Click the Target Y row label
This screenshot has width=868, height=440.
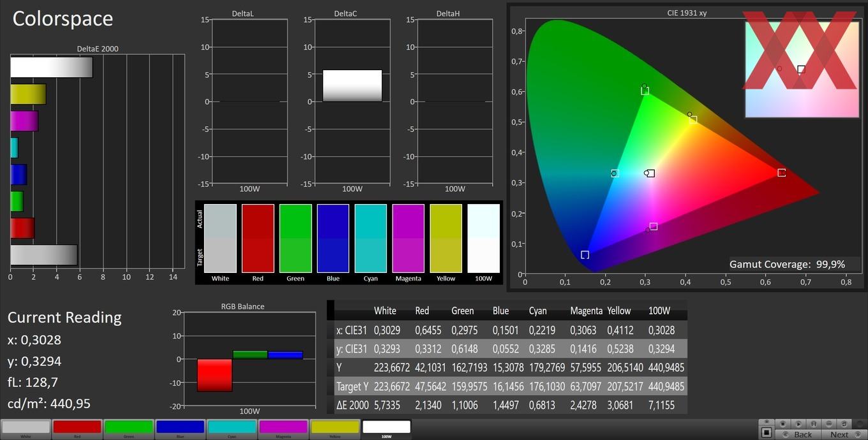[x=352, y=386]
